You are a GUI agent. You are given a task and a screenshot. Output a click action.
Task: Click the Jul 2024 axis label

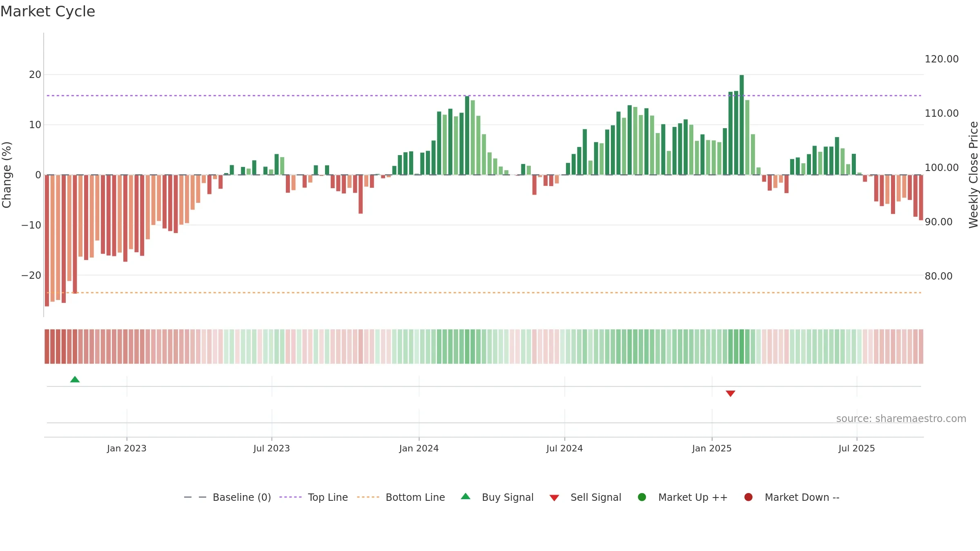point(565,448)
